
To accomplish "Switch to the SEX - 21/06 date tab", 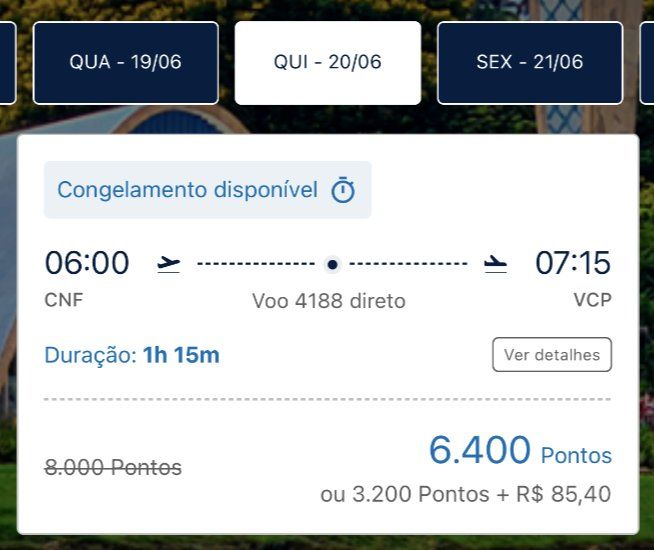I will [530, 63].
